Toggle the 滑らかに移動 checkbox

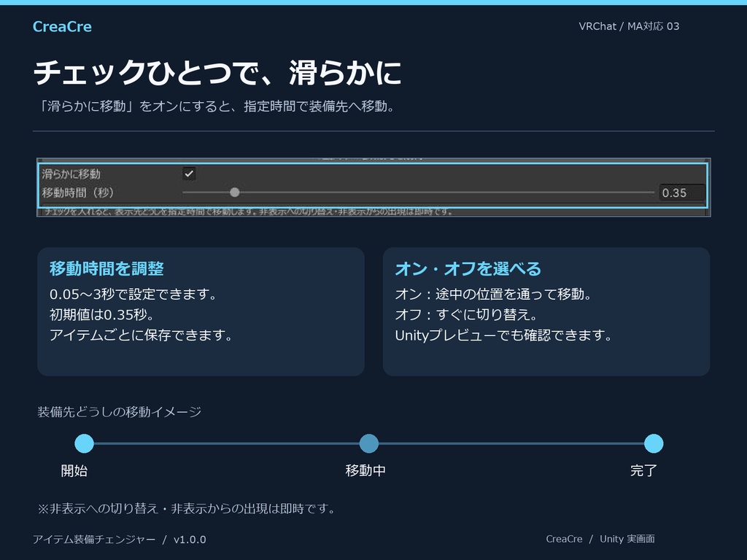coord(189,174)
